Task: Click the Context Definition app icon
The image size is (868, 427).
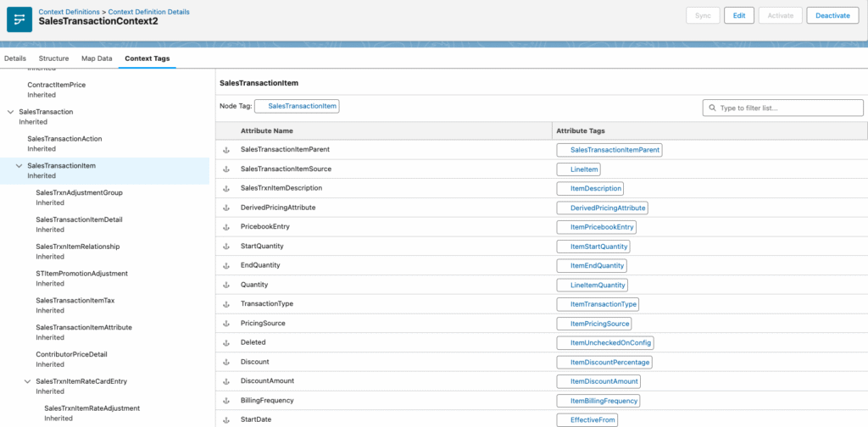Action: click(x=19, y=19)
